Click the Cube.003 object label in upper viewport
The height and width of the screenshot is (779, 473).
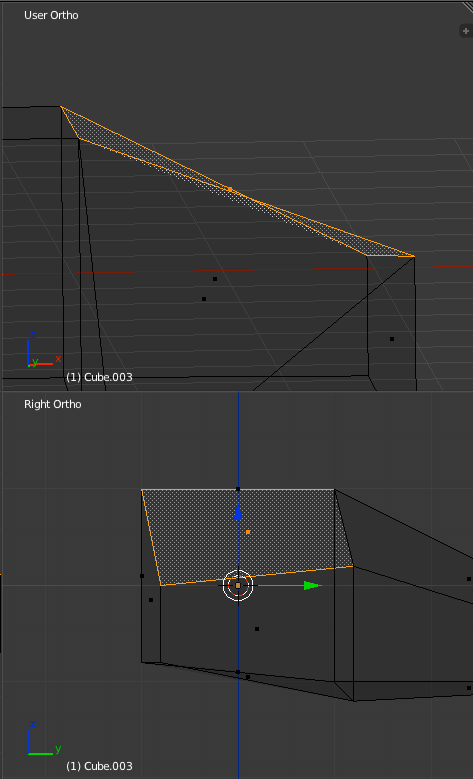99,377
